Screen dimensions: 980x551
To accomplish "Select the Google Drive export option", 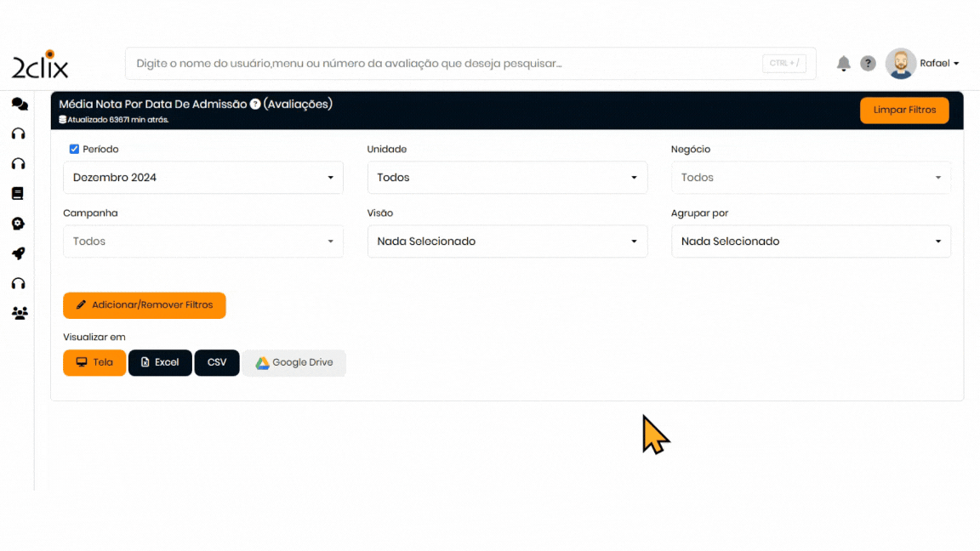I will tap(294, 362).
